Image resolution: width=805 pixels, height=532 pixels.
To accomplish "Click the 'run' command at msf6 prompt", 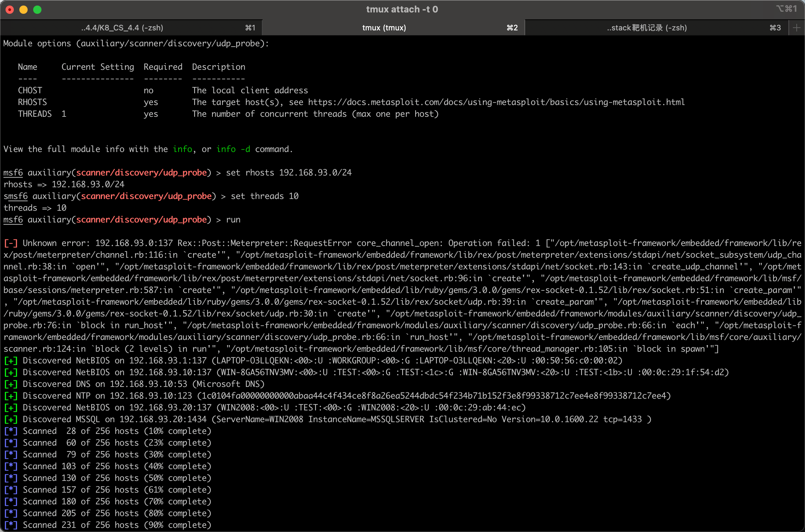I will [x=233, y=220].
